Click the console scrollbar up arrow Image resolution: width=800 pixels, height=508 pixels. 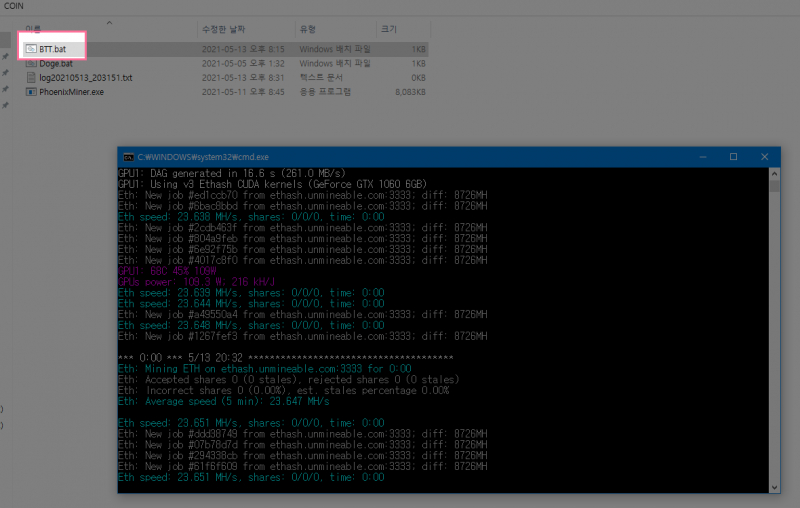click(x=775, y=173)
